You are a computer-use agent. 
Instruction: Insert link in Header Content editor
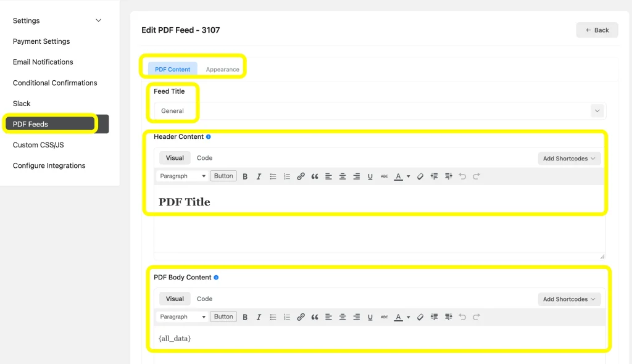(x=301, y=176)
